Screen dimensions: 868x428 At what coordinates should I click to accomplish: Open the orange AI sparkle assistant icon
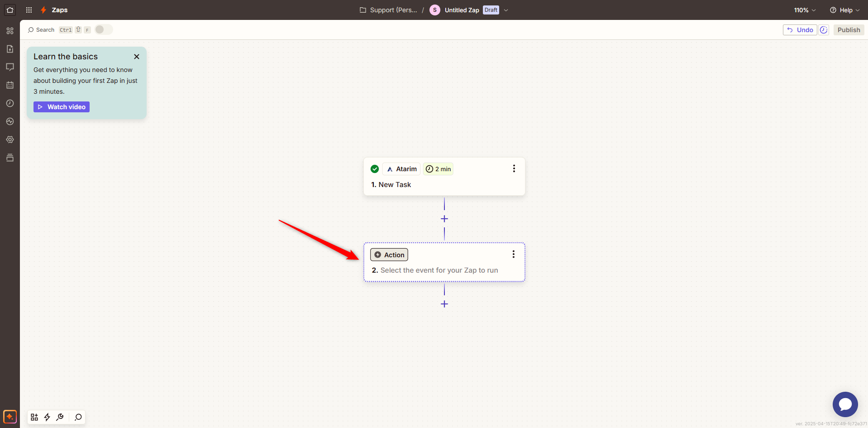(10, 417)
